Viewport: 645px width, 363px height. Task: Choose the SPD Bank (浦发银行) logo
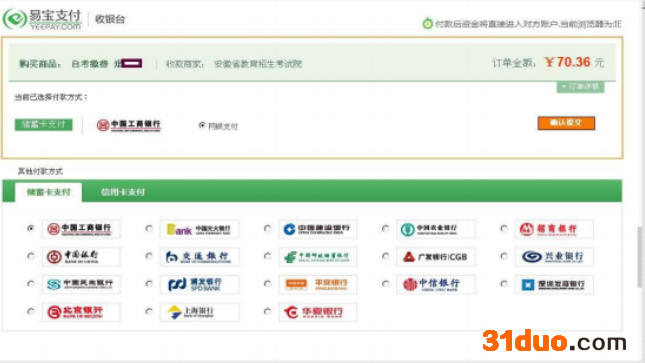click(199, 284)
